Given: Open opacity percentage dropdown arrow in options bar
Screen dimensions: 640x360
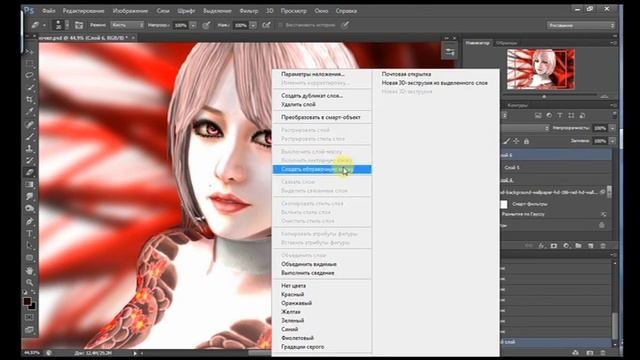Looking at the screenshot, I should pyautogui.click(x=193, y=25).
